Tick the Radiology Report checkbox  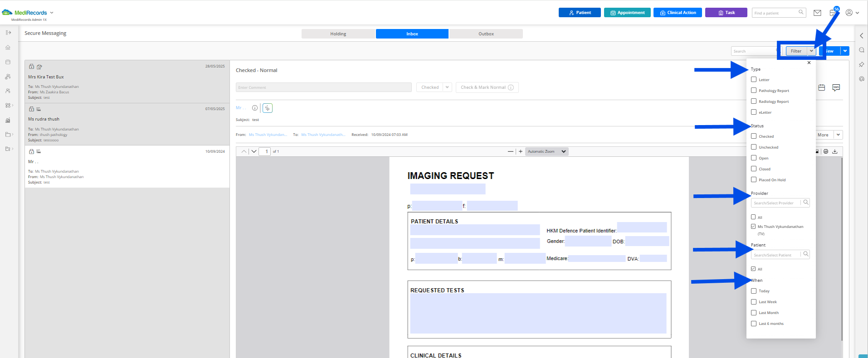pos(754,101)
